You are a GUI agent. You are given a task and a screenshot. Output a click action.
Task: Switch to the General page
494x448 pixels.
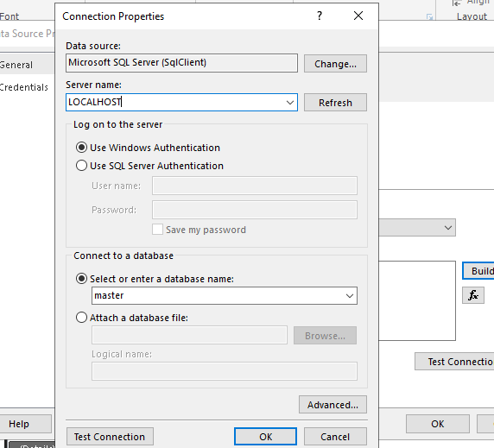tap(16, 65)
